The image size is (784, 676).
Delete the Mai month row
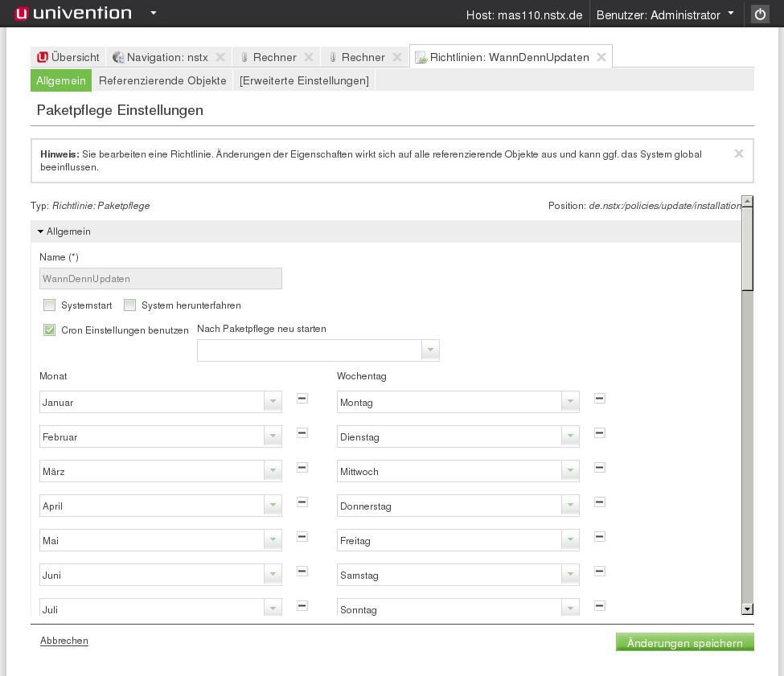302,537
